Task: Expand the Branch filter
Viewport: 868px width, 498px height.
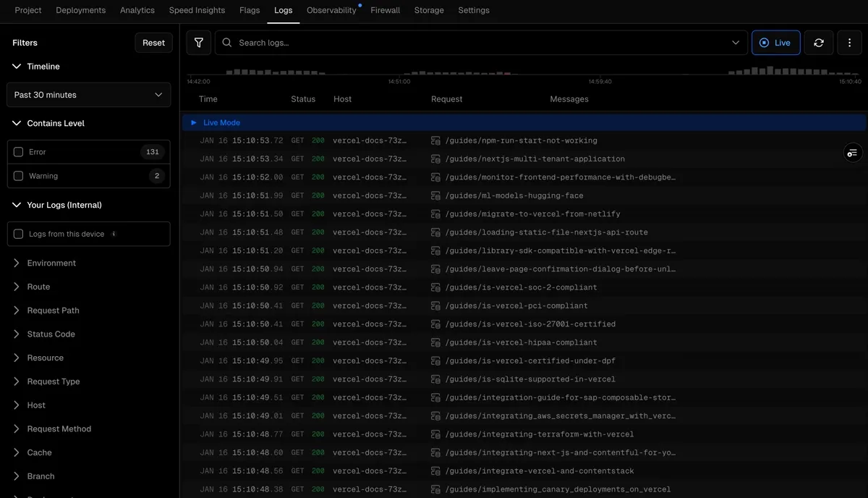Action: click(33, 476)
